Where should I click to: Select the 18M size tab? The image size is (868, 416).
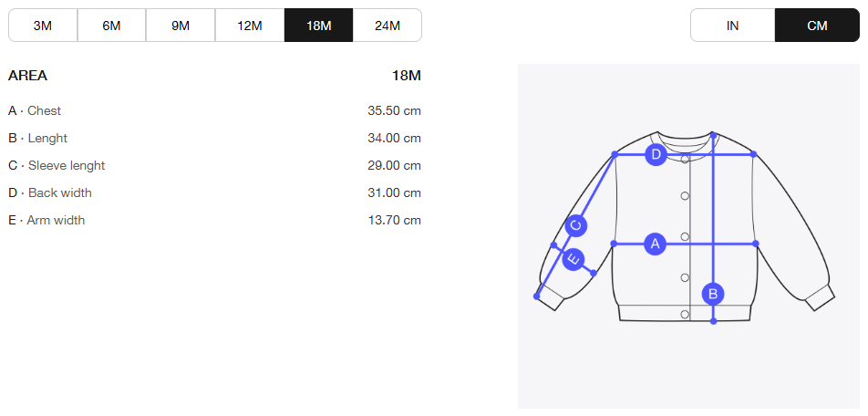pyautogui.click(x=319, y=26)
